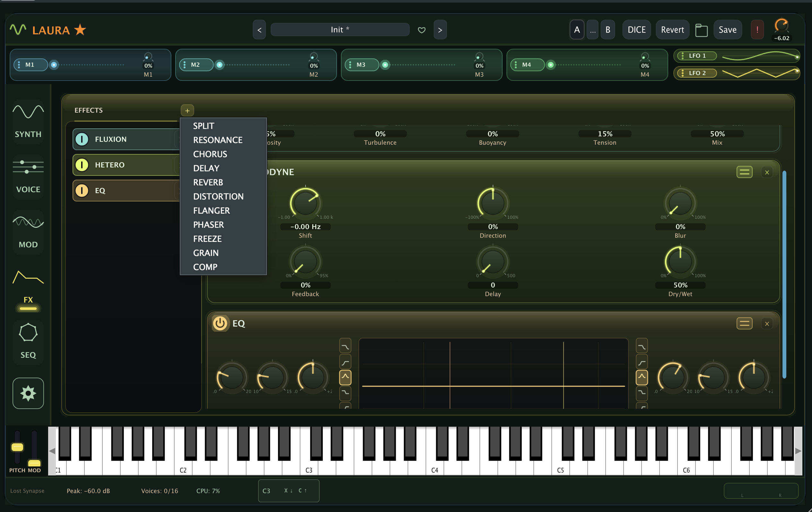Remove the Heterodyne effect module
Screen dimensions: 812x512
(767, 172)
